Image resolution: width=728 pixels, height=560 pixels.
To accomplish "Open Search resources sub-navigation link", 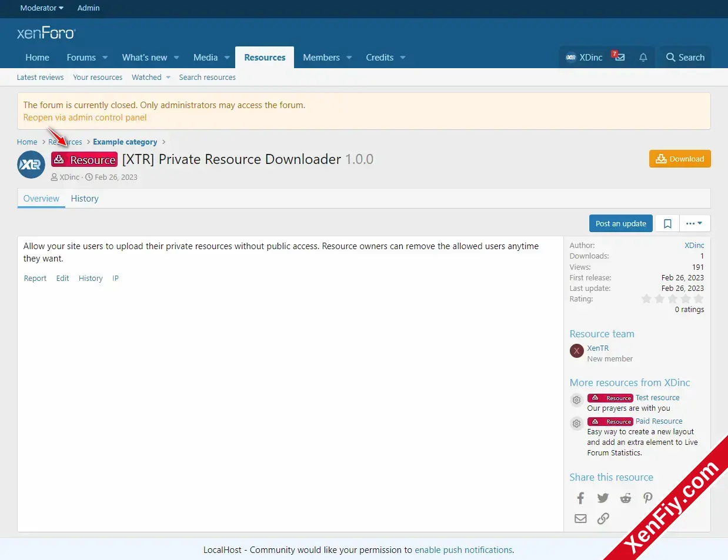I will 208,78.
